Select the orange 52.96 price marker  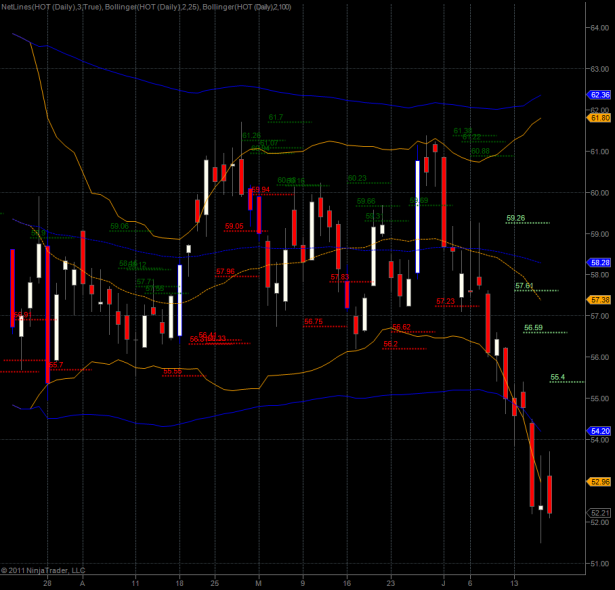[x=600, y=482]
